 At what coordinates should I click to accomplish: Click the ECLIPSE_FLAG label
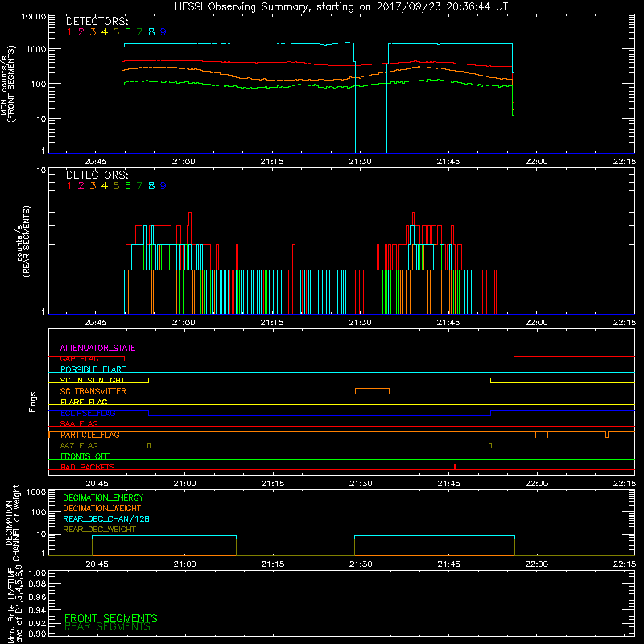88,413
